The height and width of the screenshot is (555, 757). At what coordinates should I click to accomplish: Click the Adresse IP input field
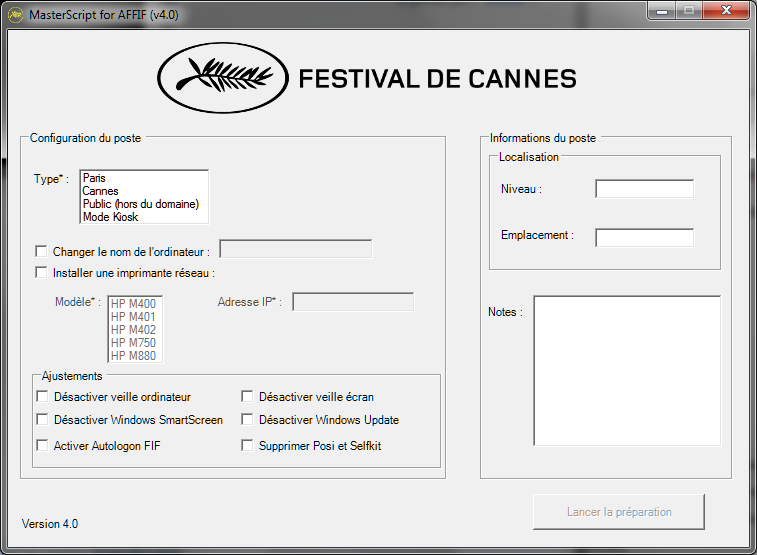[x=353, y=302]
